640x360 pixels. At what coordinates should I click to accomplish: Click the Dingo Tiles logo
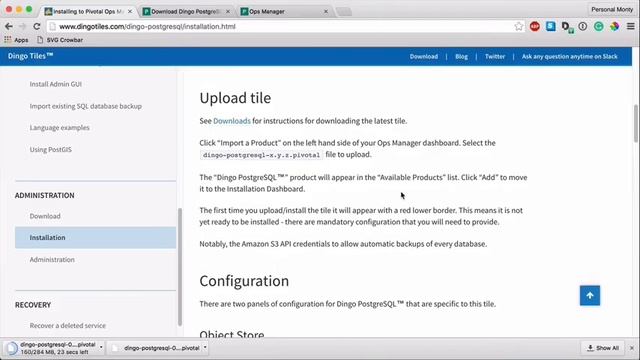click(x=31, y=56)
